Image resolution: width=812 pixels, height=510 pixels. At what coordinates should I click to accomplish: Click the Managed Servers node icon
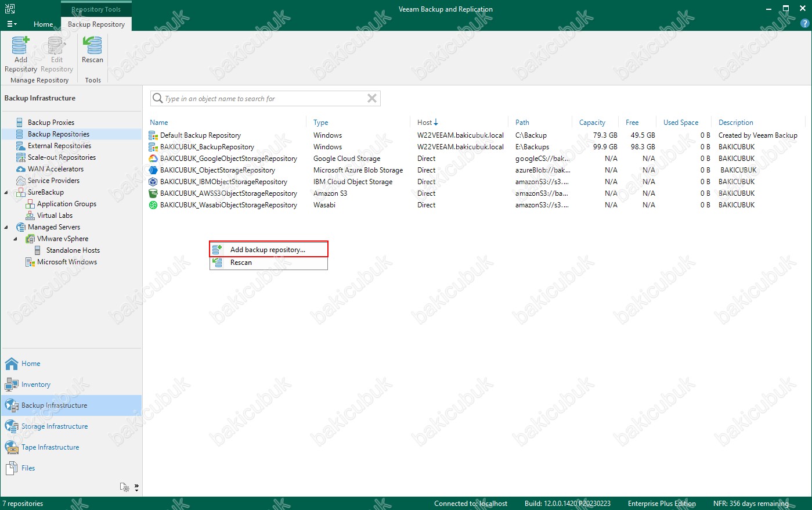(21, 227)
